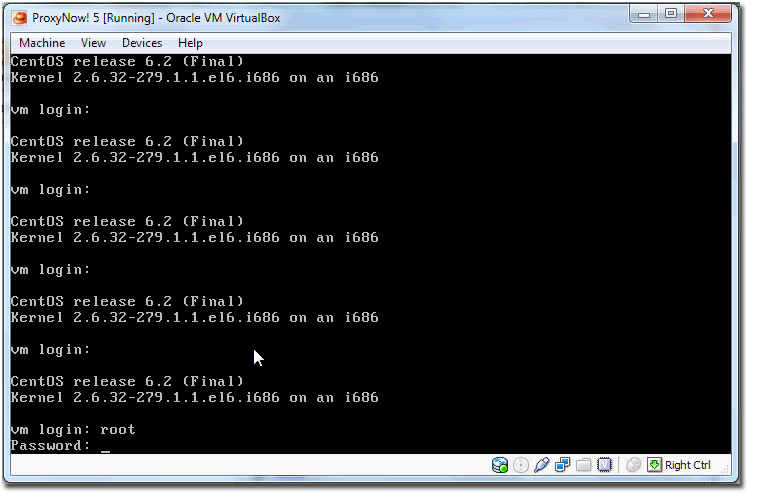Click the ProxyNow! 5 [Running] window title
Screen dimensions: 758x501
[156, 18]
